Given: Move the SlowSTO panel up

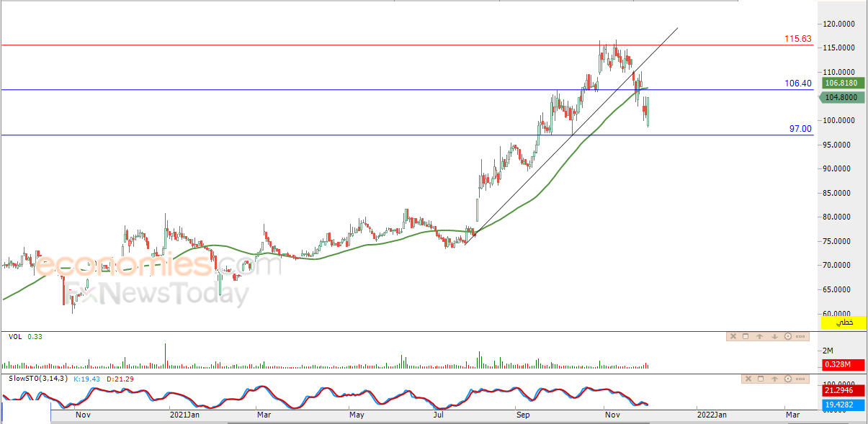Looking at the screenshot, I should 774,379.
